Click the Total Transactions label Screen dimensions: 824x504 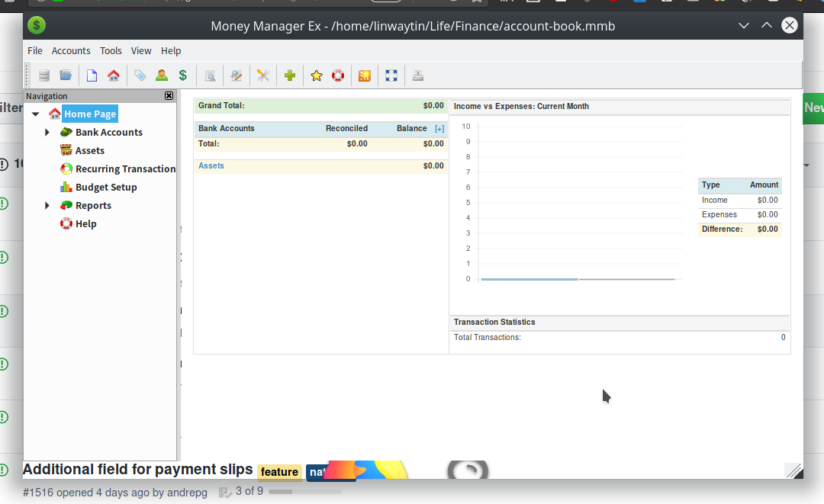point(487,337)
